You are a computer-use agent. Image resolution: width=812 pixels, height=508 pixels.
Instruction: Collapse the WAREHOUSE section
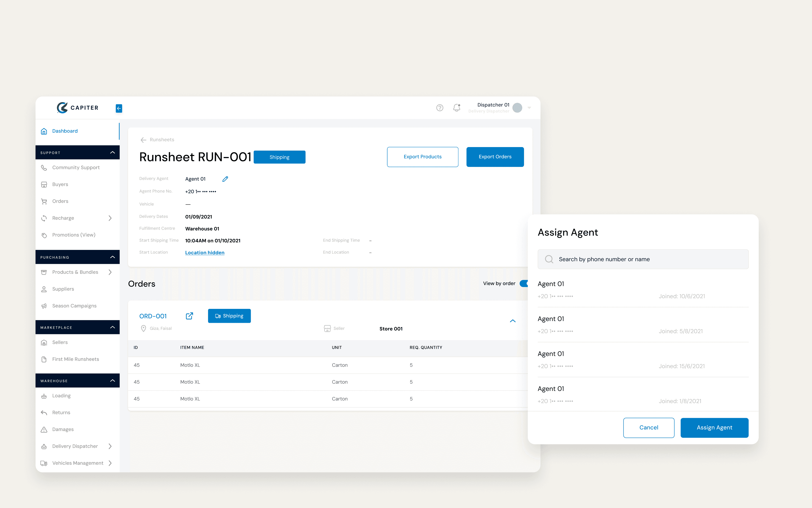[x=112, y=381]
